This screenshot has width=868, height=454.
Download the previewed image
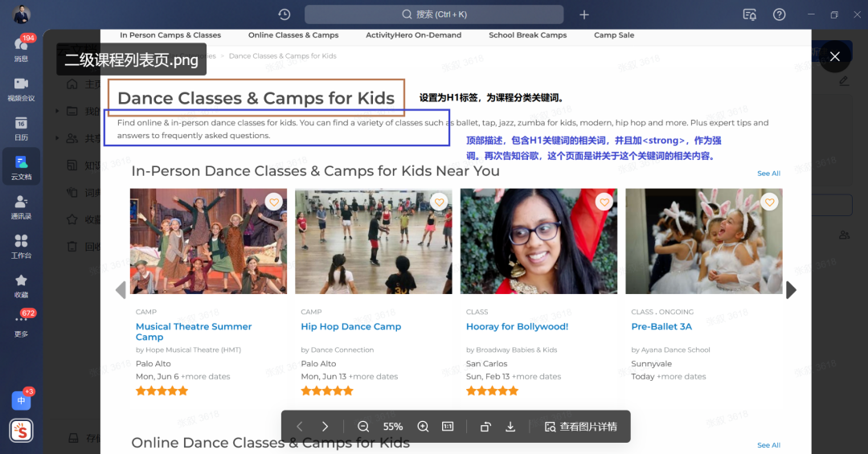[510, 427]
